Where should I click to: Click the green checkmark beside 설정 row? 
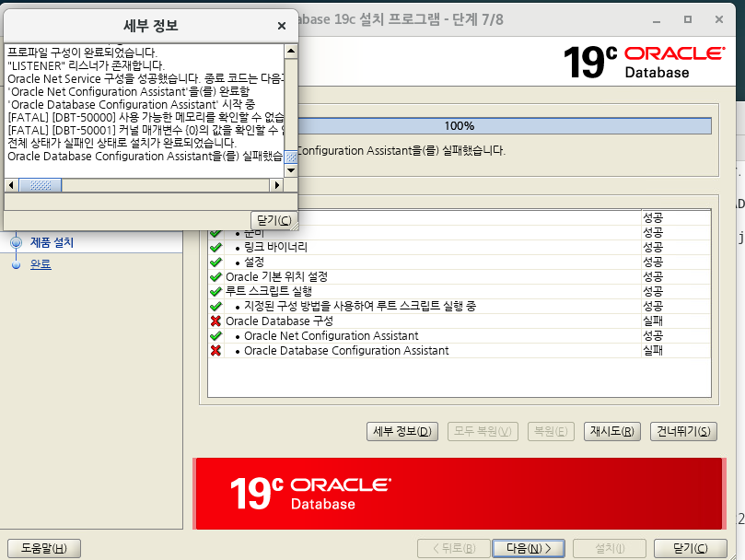point(215,262)
